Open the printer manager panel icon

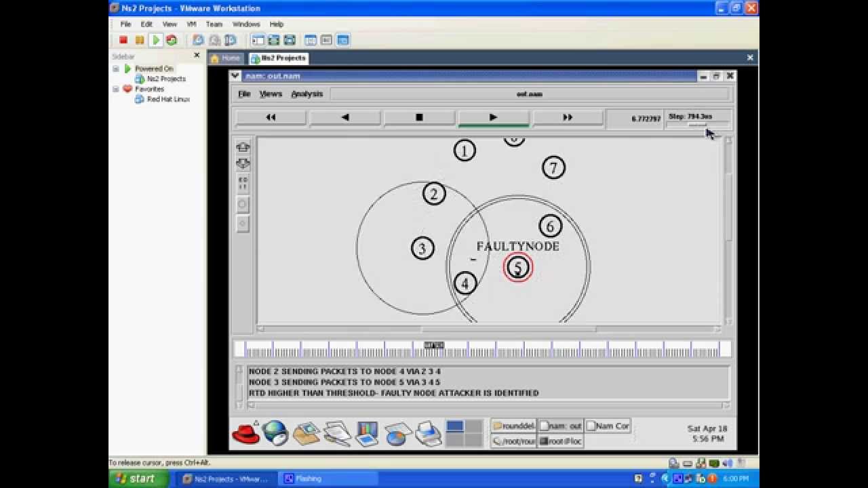pos(428,433)
